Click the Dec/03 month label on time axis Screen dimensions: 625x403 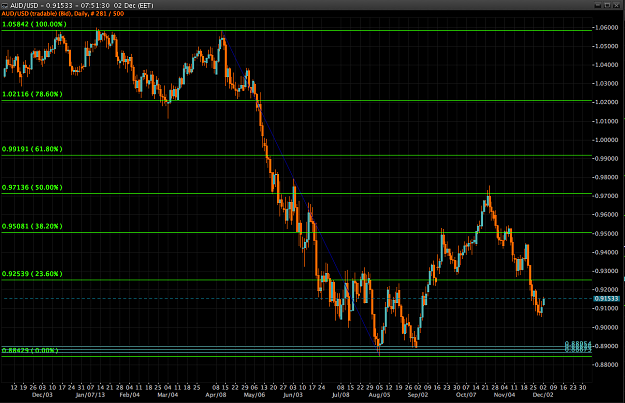point(42,395)
